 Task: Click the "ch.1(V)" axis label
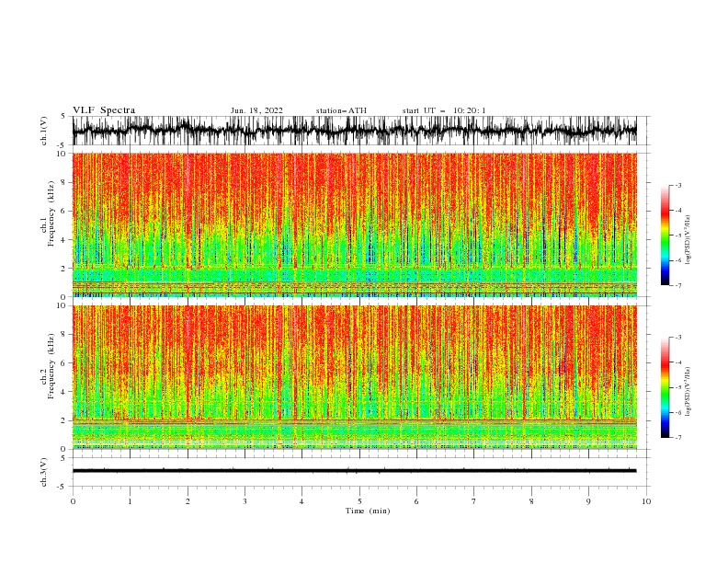tap(44, 131)
